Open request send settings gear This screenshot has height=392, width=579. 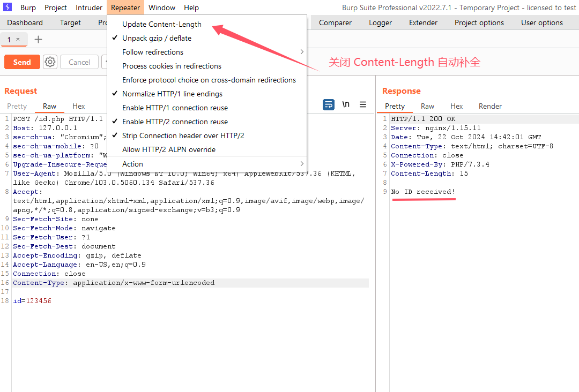click(x=50, y=62)
